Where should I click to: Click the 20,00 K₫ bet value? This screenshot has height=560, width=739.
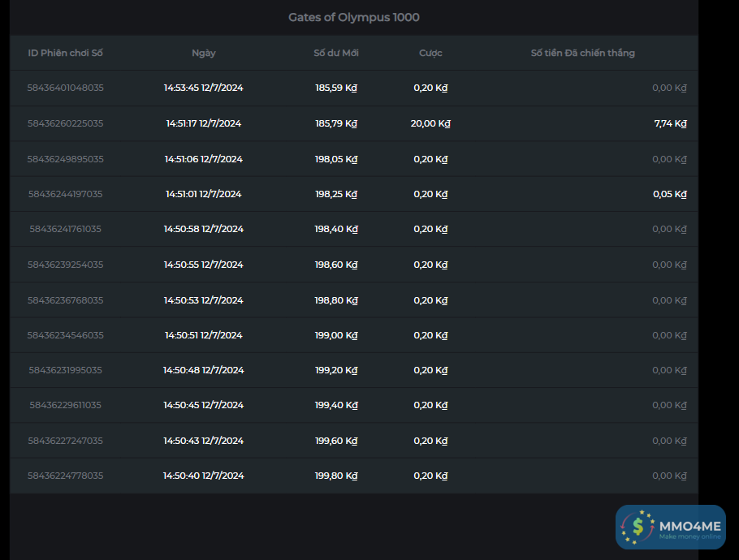(x=430, y=123)
